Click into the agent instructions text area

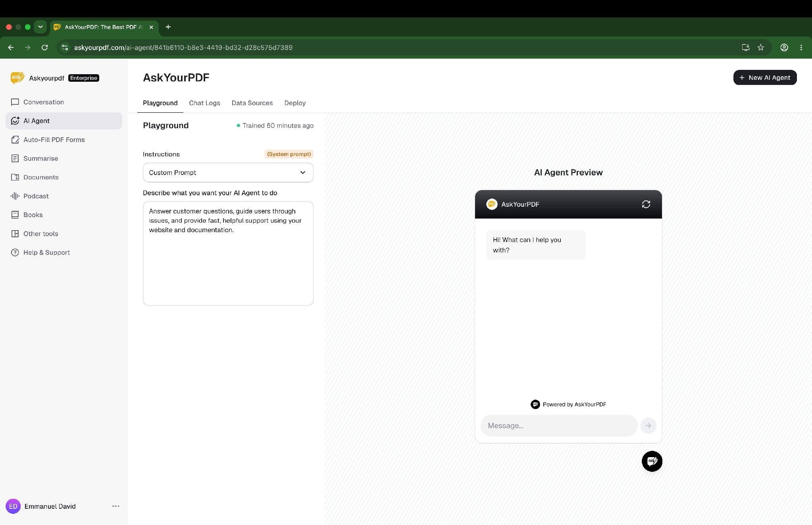[x=228, y=253]
